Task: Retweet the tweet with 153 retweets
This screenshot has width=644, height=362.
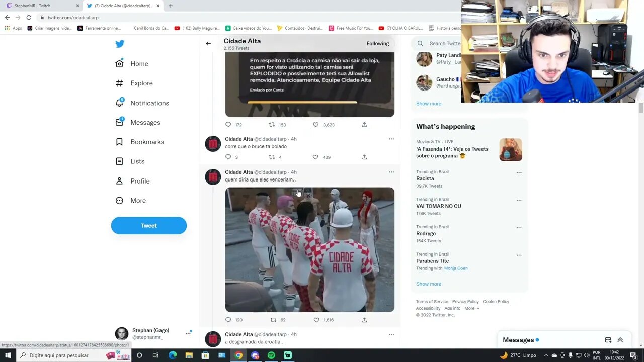Action: [272, 125]
